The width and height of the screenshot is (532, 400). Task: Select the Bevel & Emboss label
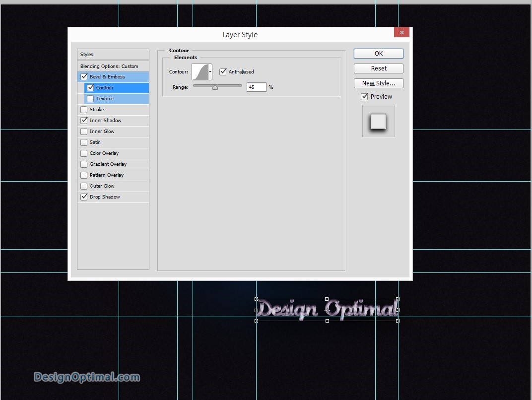click(107, 77)
